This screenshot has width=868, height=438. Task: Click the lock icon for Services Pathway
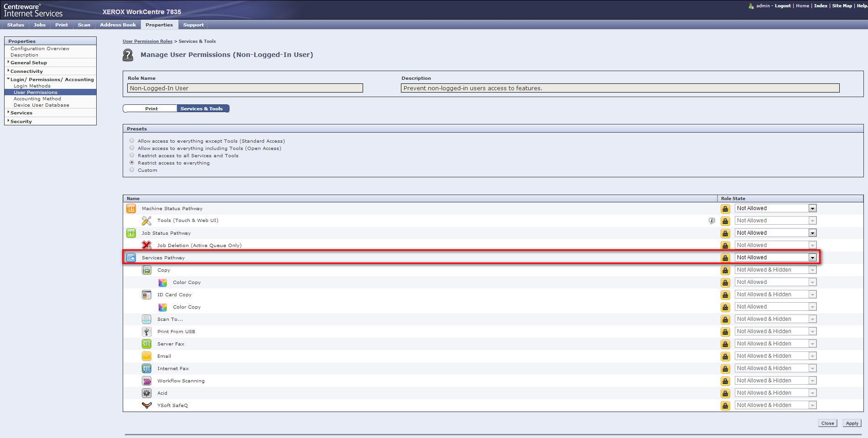725,258
